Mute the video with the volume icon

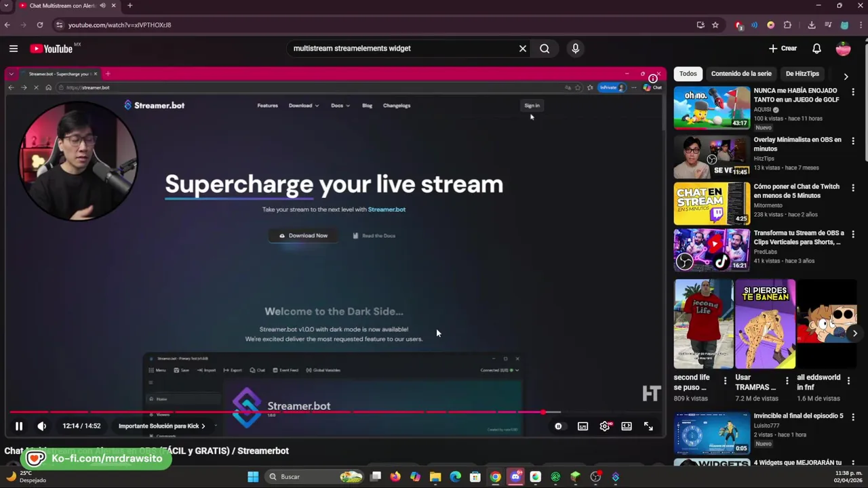click(42, 426)
